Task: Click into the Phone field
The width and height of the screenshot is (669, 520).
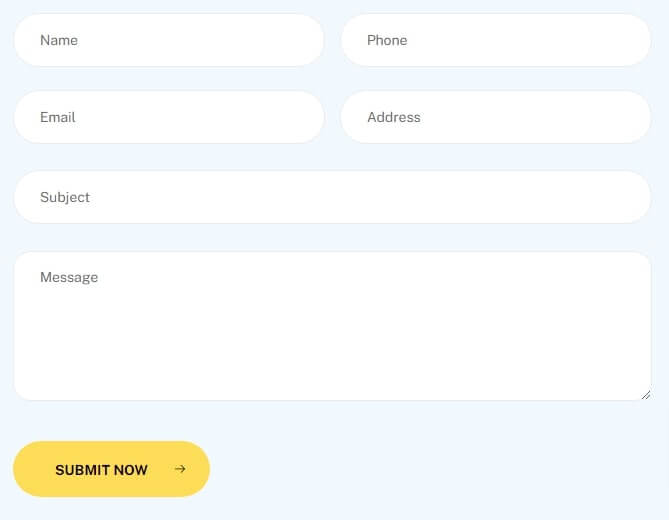Action: (x=496, y=40)
